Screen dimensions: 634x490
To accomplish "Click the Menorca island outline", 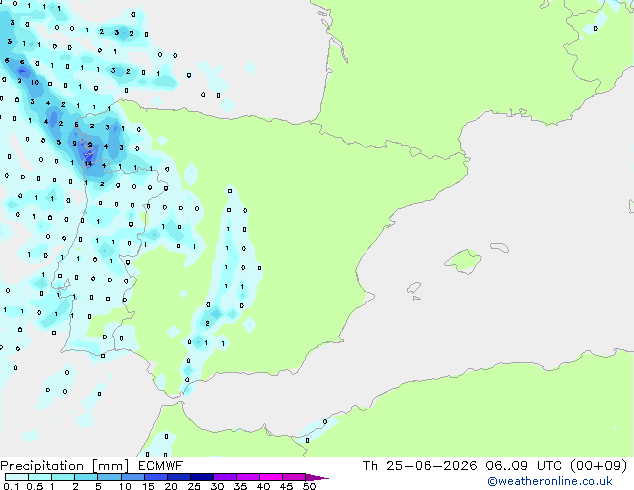I will [499, 247].
